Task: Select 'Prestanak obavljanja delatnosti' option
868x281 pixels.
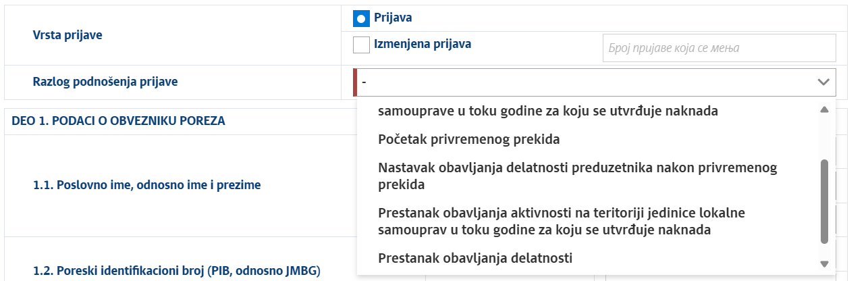Action: pos(475,258)
